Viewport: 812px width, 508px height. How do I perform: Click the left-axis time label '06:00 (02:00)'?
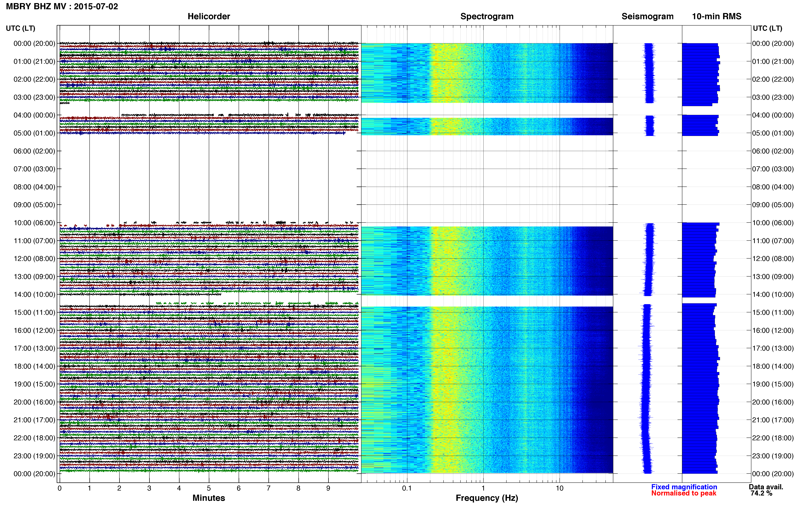point(34,151)
